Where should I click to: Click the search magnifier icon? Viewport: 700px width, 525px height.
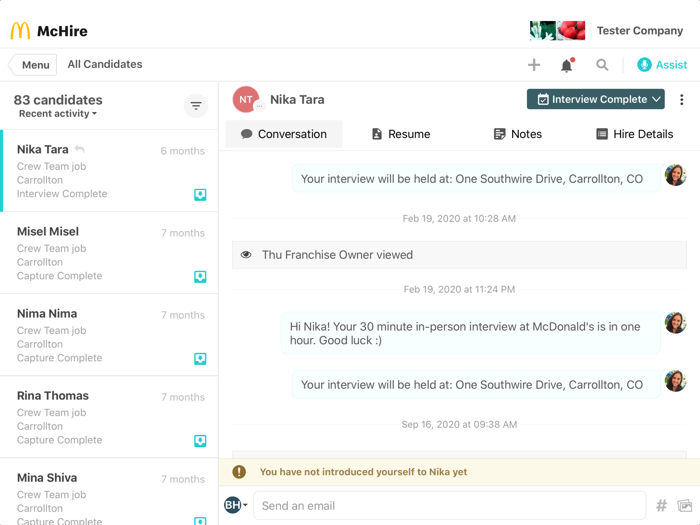point(602,65)
